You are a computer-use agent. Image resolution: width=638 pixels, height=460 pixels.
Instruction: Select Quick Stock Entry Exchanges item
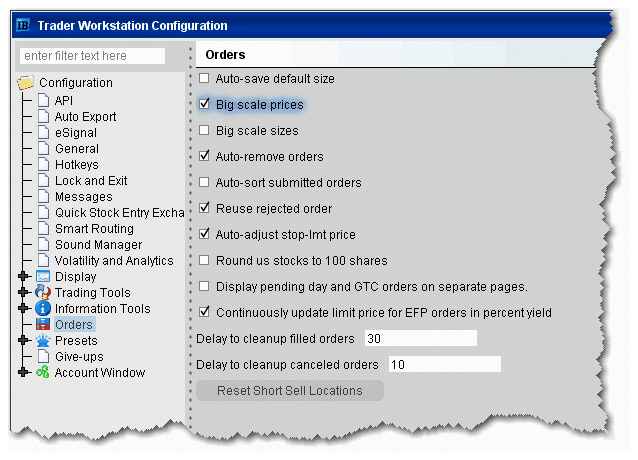120,213
